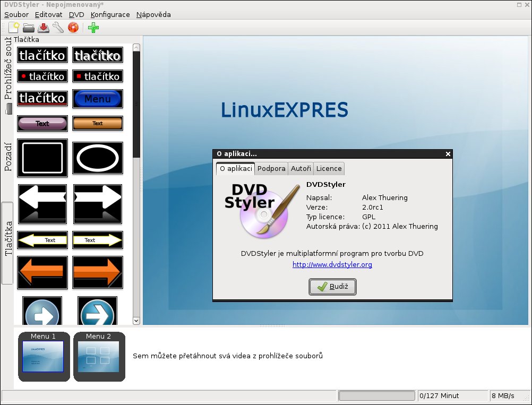Select the purple 'Text' button template
This screenshot has height=405, width=532.
point(42,124)
